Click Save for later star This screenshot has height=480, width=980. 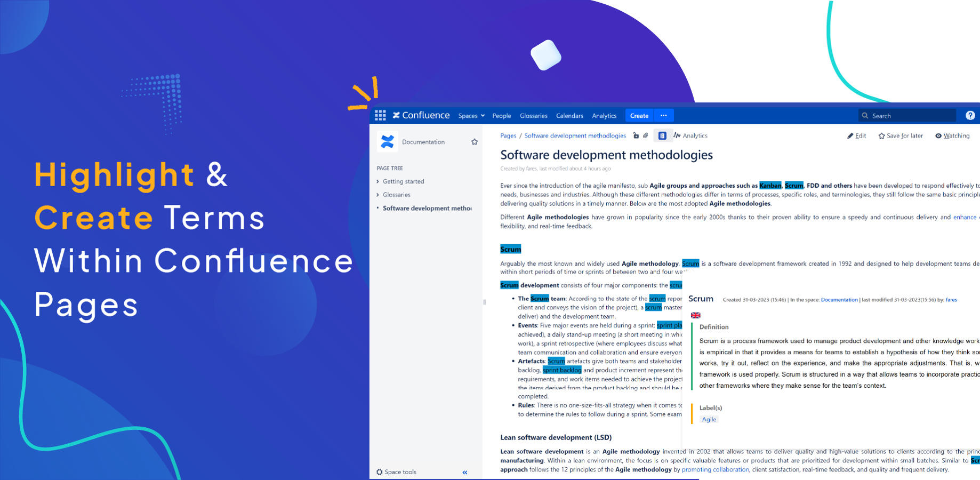pos(901,135)
